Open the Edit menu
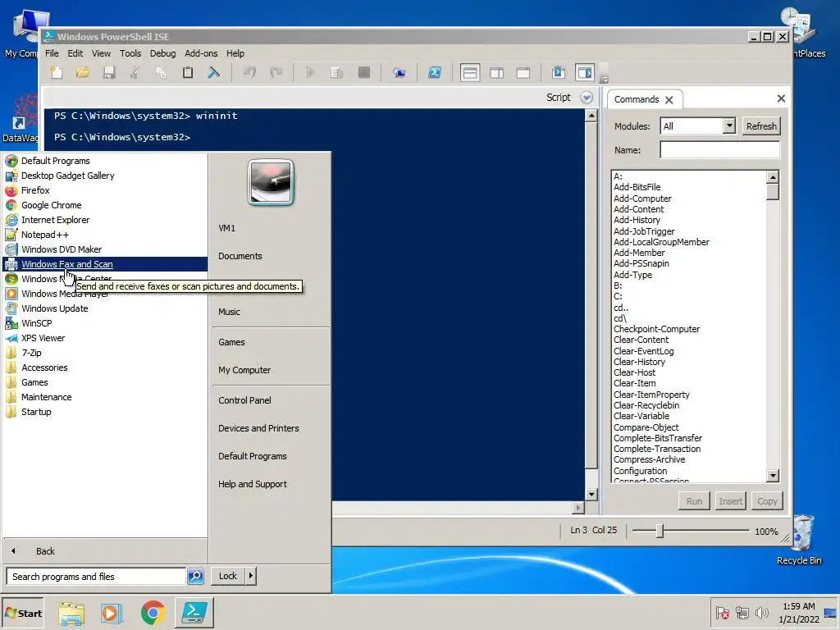The image size is (840, 630). (75, 53)
